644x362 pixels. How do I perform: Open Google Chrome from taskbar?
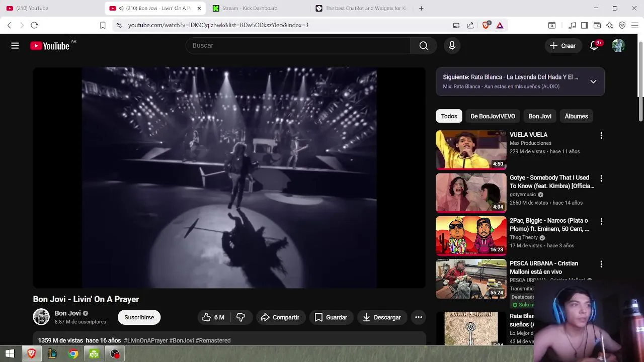[73, 354]
